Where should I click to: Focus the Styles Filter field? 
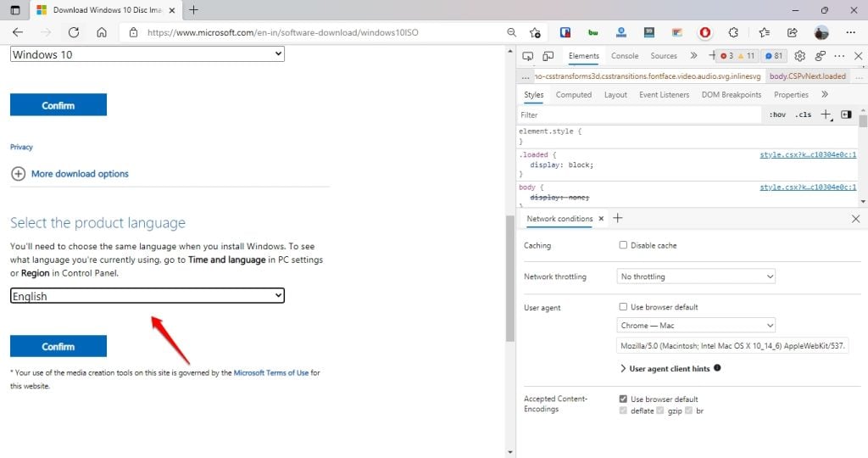[x=639, y=114]
